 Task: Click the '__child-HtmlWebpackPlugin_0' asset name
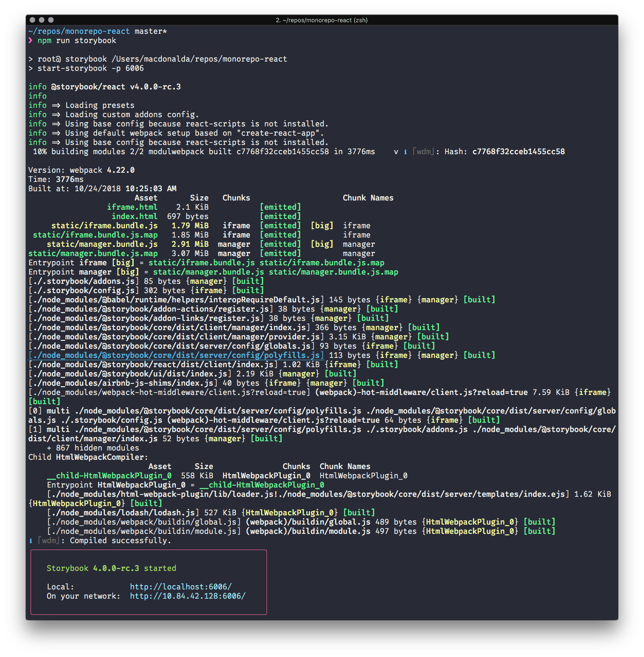109,476
